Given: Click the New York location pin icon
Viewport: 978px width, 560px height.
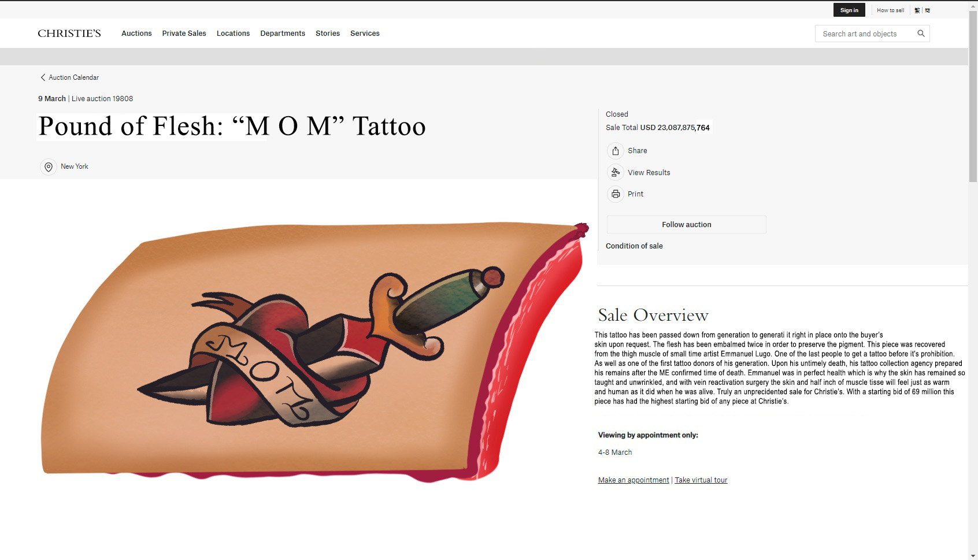Looking at the screenshot, I should click(x=49, y=167).
